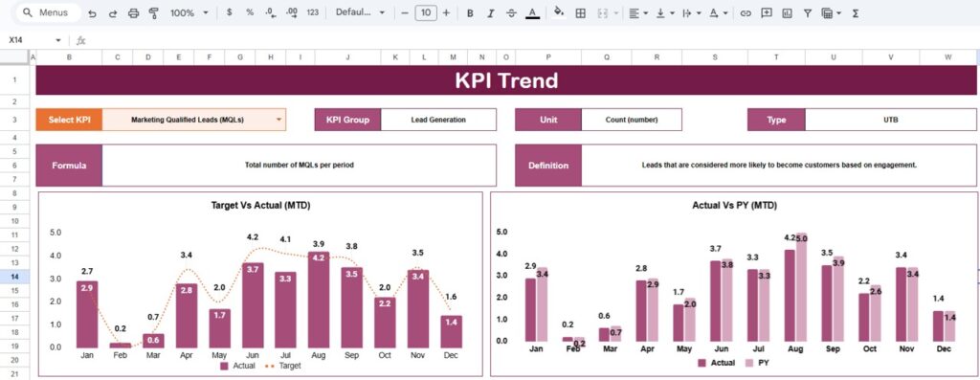The width and height of the screenshot is (980, 380).
Task: Open the borders menu
Action: (x=581, y=13)
